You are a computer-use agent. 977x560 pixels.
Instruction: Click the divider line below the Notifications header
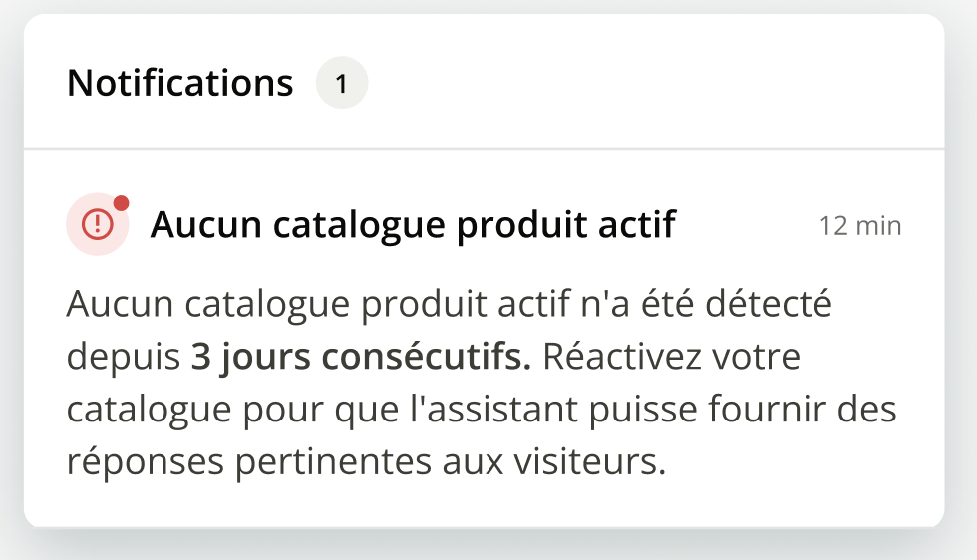tap(484, 149)
